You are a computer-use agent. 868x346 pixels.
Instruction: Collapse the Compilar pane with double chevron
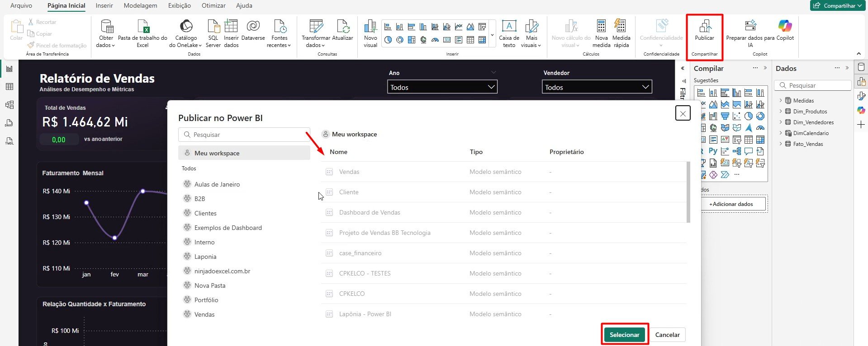[x=765, y=68]
